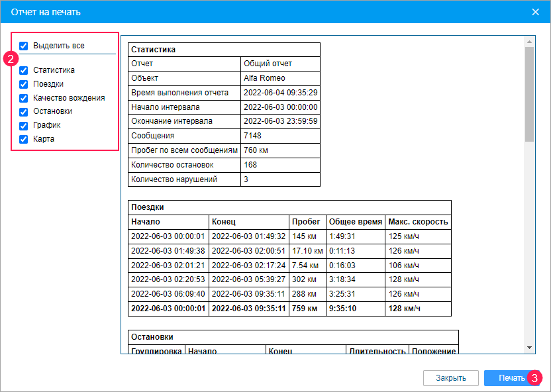Toggle the 'Выделить все' checkbox
The width and height of the screenshot is (551, 392).
coord(24,46)
